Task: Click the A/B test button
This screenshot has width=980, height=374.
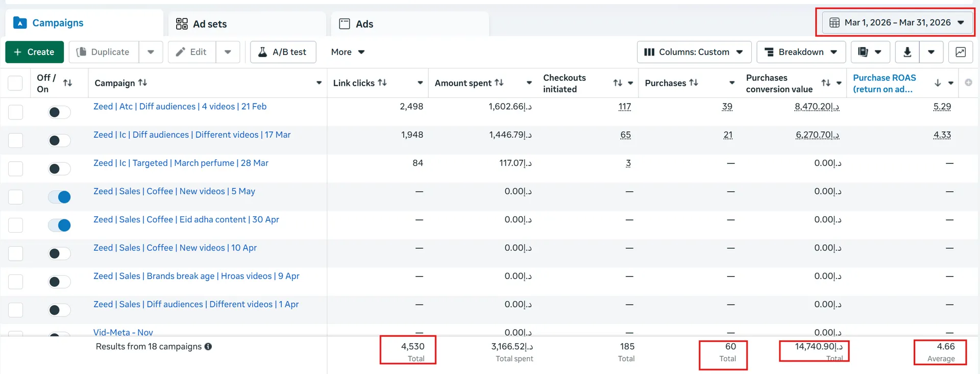Action: [283, 52]
